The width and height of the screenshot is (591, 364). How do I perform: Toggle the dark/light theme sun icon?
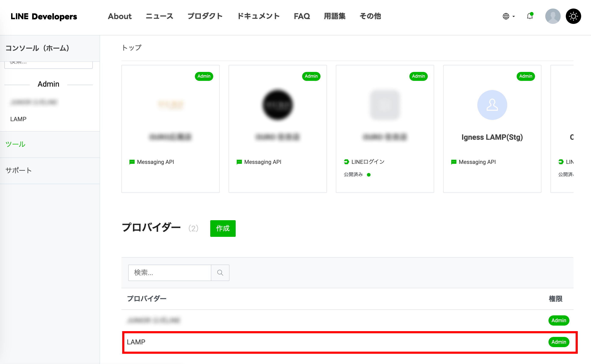pyautogui.click(x=573, y=16)
